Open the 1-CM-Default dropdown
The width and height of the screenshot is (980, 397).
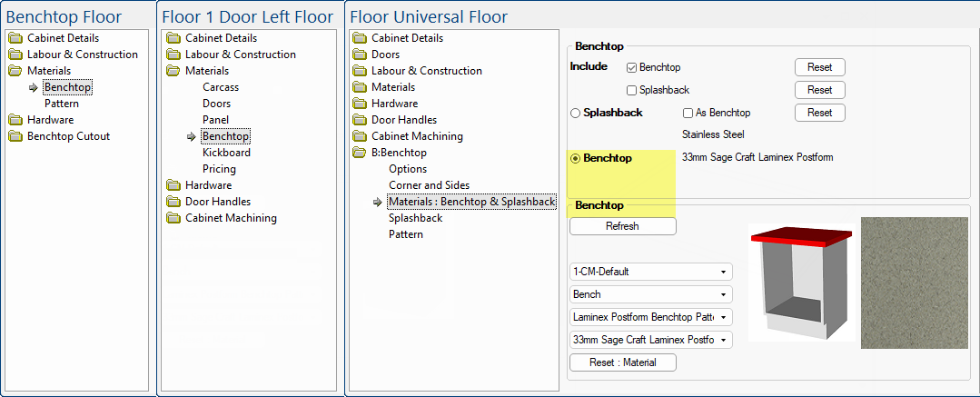(651, 272)
